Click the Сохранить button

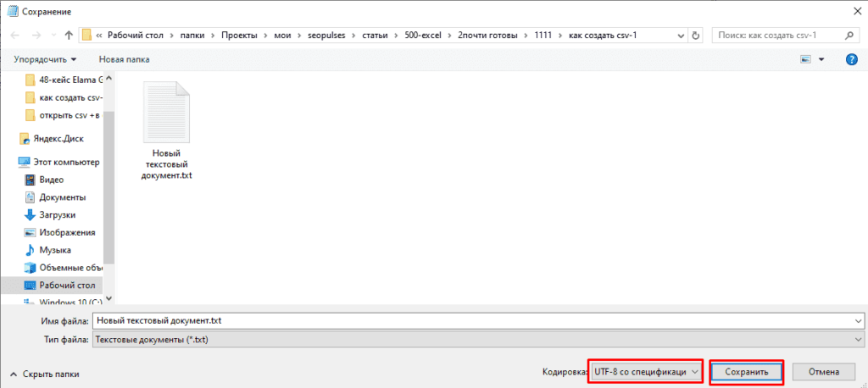click(x=747, y=373)
